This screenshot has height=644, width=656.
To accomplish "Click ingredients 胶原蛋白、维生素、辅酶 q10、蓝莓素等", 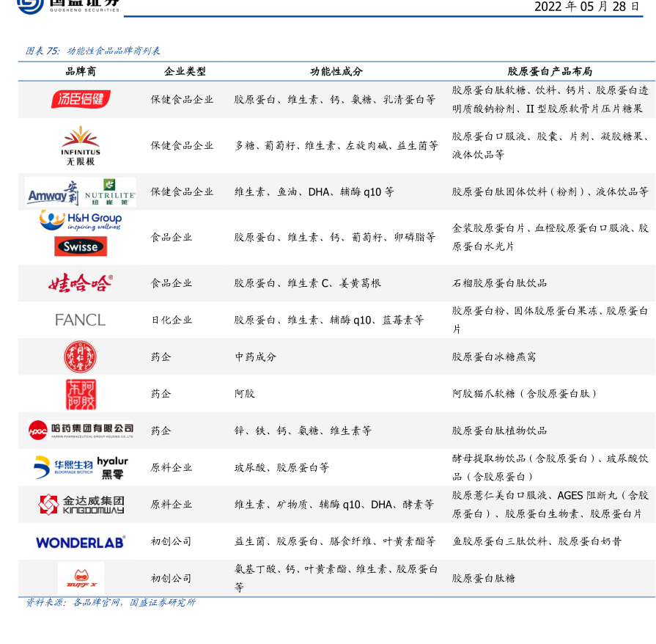I will tap(329, 321).
